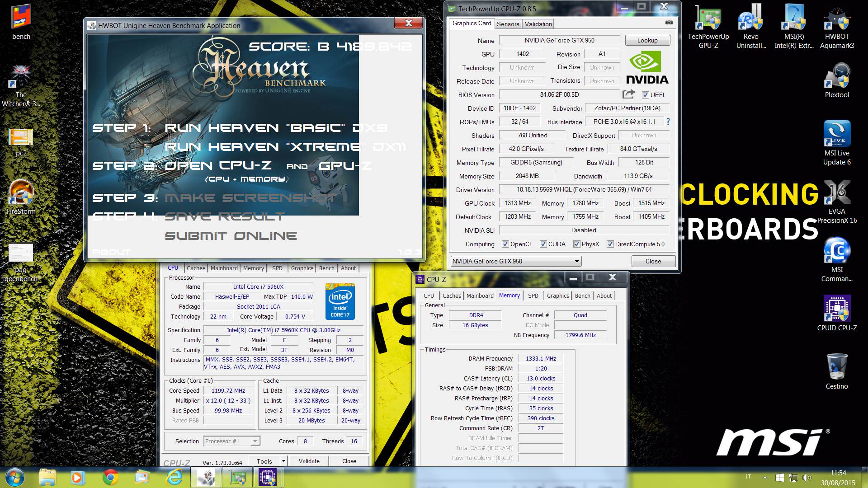
Task: Click the Lookup button in GPU-Z
Action: [x=647, y=40]
